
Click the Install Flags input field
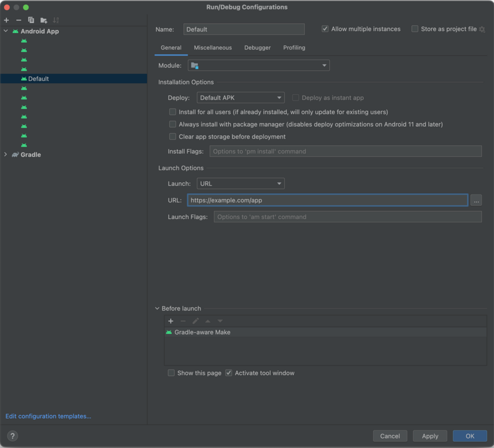[345, 151]
